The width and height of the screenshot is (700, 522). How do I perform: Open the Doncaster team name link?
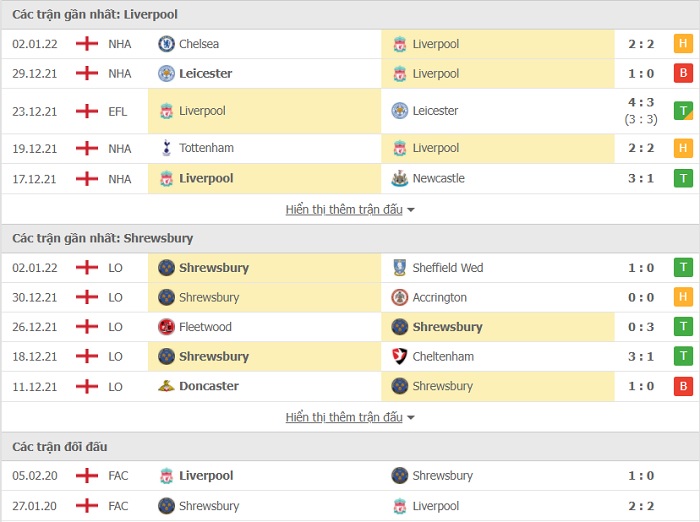click(209, 386)
